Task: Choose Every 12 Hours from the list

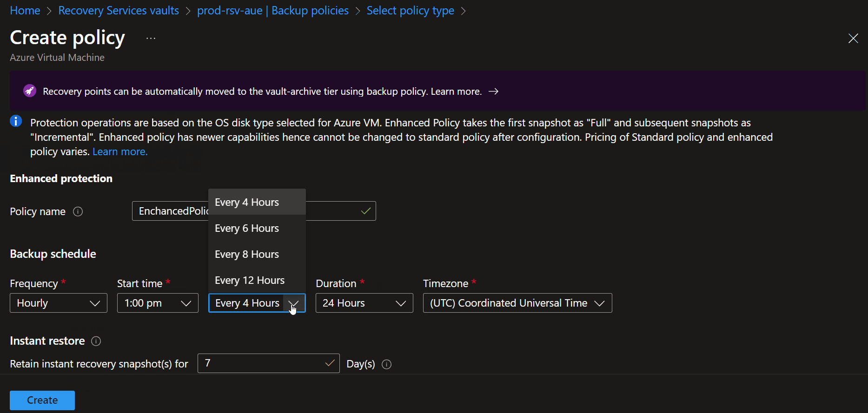Action: click(257, 280)
